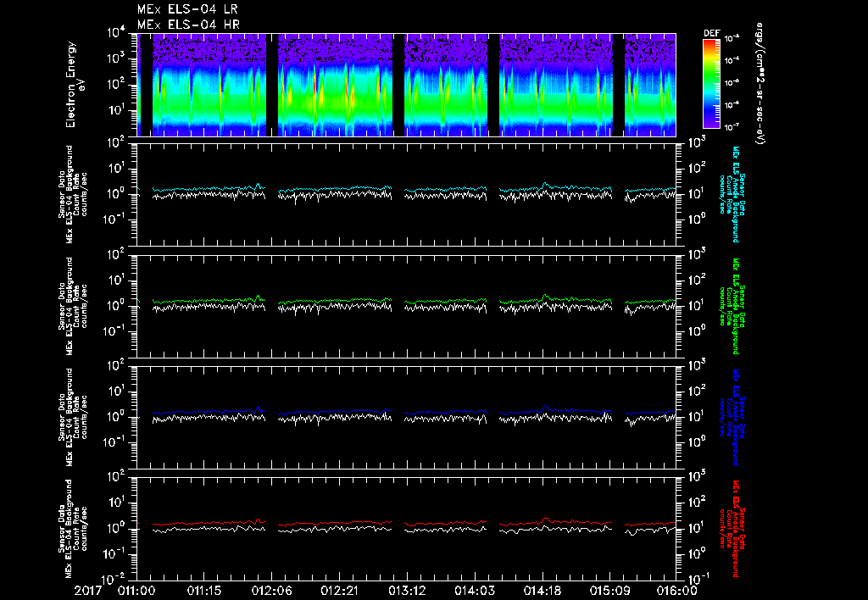Click the 2017 year label
Screen dimensions: 868x600
click(89, 590)
